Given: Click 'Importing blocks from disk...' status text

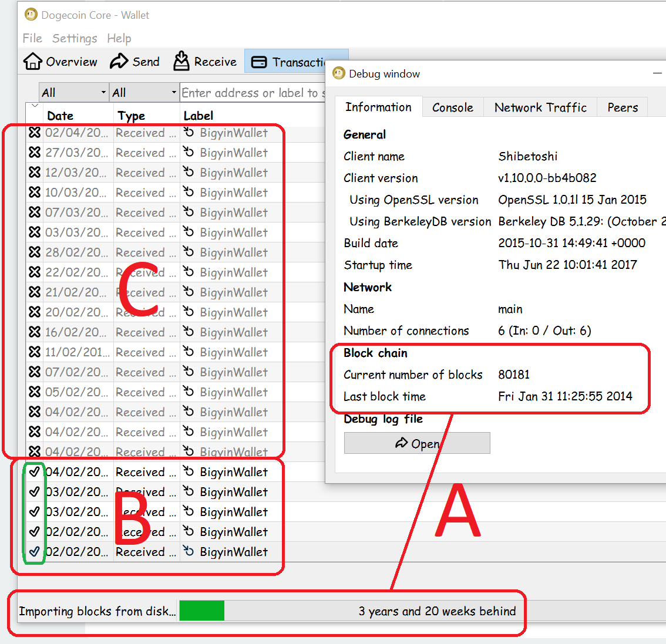Looking at the screenshot, I should tap(97, 611).
